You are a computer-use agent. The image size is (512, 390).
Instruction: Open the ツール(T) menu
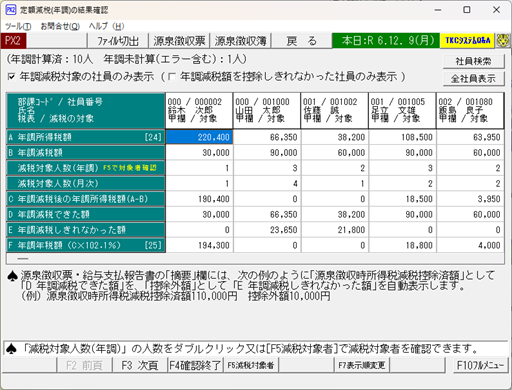(x=18, y=26)
